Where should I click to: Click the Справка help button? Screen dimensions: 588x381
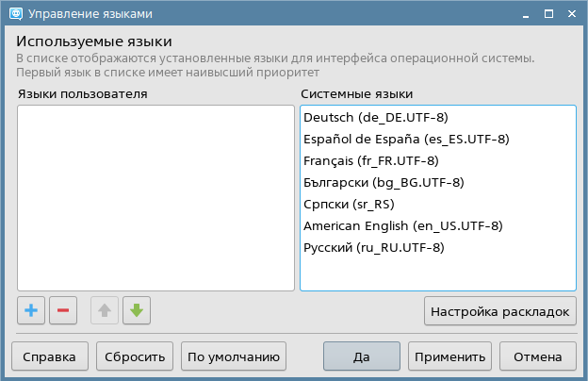tap(50, 357)
